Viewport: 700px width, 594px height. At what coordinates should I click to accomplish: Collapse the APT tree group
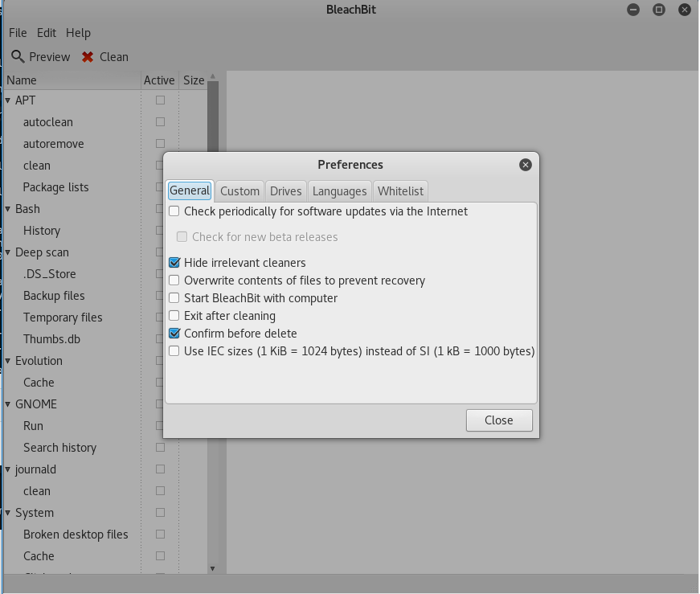pos(7,100)
